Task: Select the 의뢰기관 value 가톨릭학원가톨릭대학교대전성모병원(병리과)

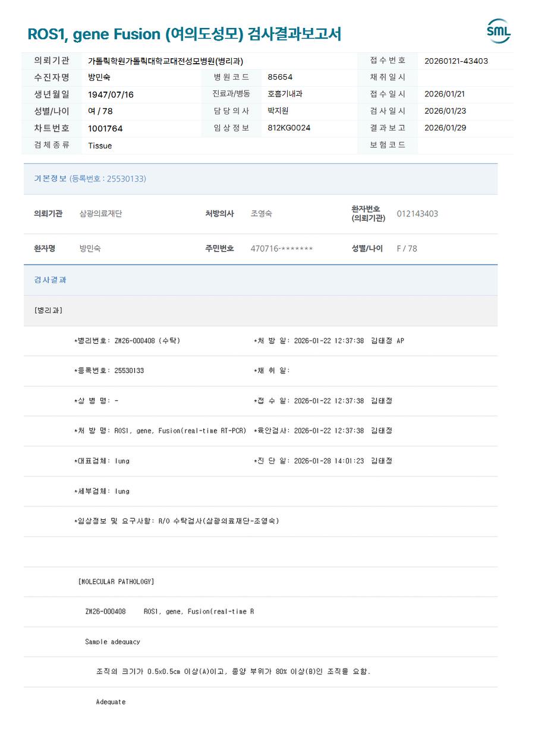Action: [165, 61]
